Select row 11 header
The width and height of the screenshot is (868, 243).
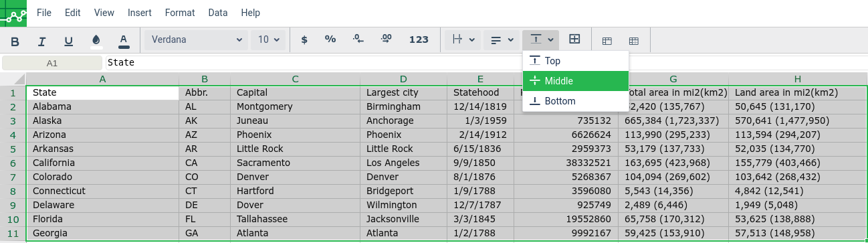coord(13,233)
